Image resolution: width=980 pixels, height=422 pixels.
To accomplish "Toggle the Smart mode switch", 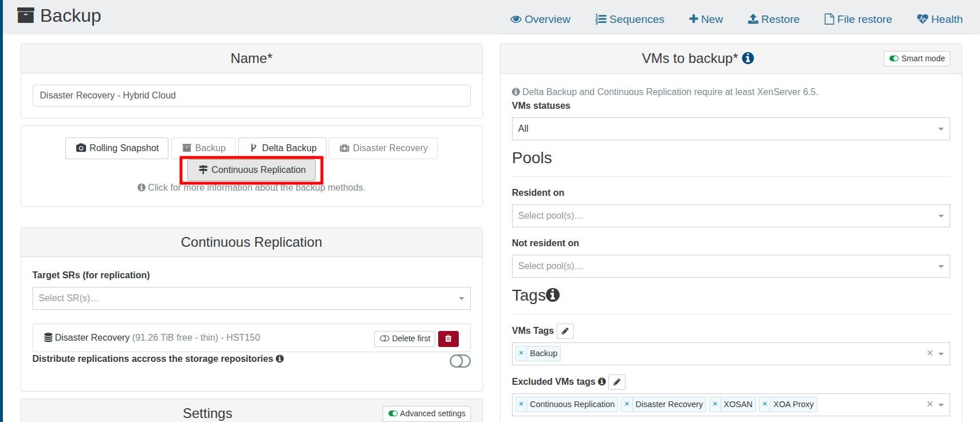I will (916, 58).
